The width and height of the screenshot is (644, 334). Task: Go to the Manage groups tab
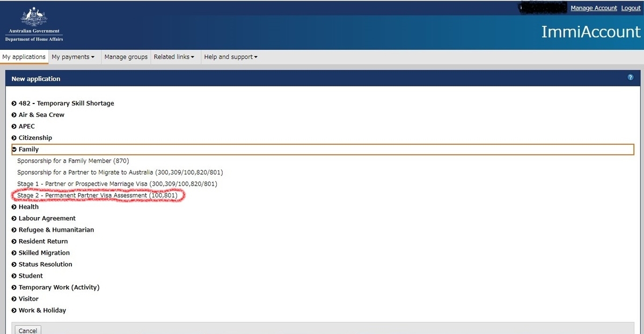coord(126,57)
